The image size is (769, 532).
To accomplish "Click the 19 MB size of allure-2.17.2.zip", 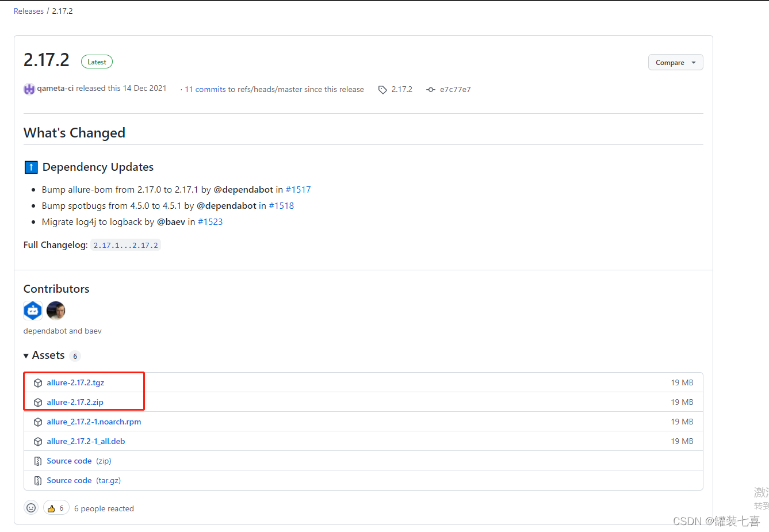I will 682,403.
